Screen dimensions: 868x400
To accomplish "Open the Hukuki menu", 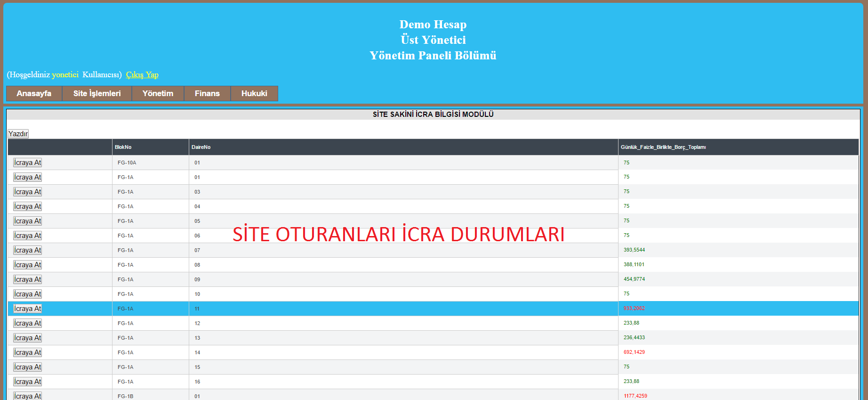I will pos(254,93).
